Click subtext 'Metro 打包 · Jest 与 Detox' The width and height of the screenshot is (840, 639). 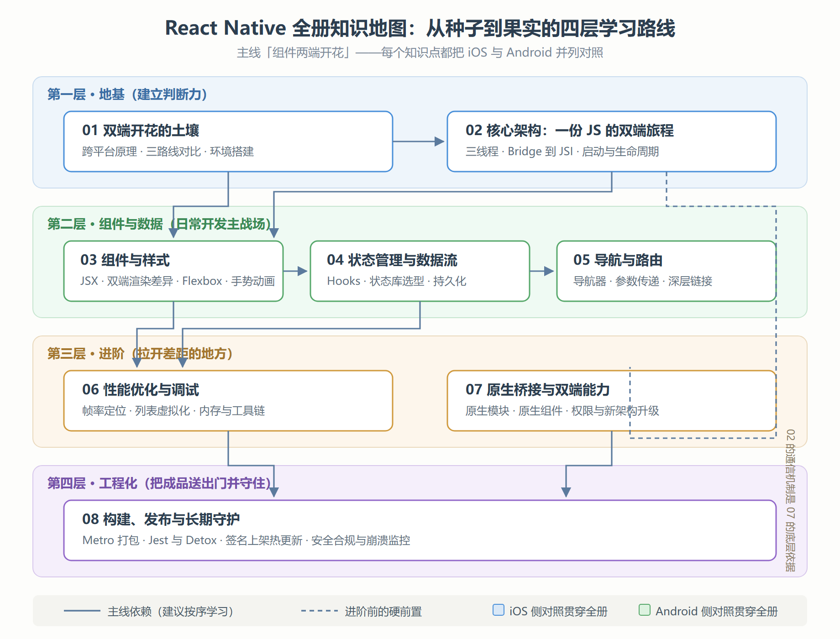(150, 540)
